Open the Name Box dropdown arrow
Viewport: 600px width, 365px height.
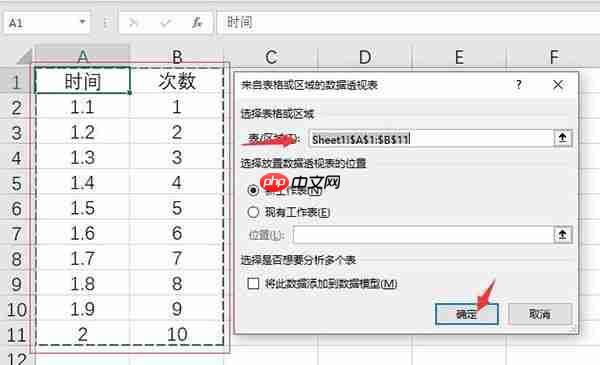82,22
